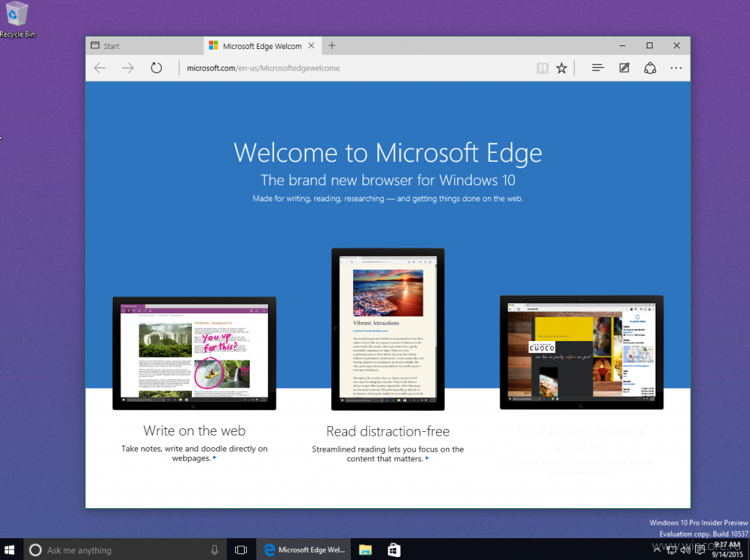Image resolution: width=750 pixels, height=560 pixels.
Task: Follow the 'Read distraction-free' heading
Action: pyautogui.click(x=388, y=431)
